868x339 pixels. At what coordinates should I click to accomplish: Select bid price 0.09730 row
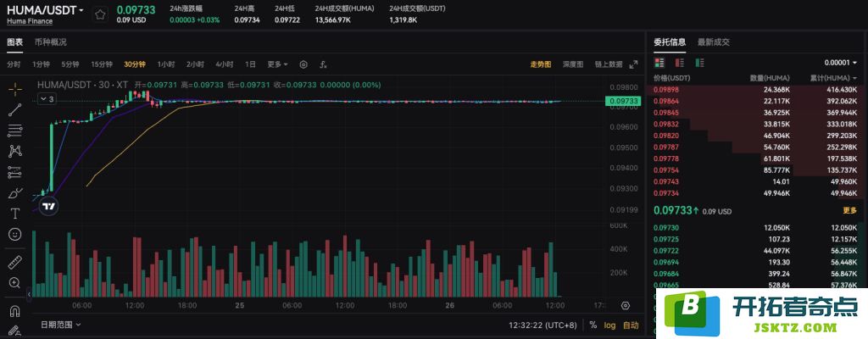tap(755, 228)
